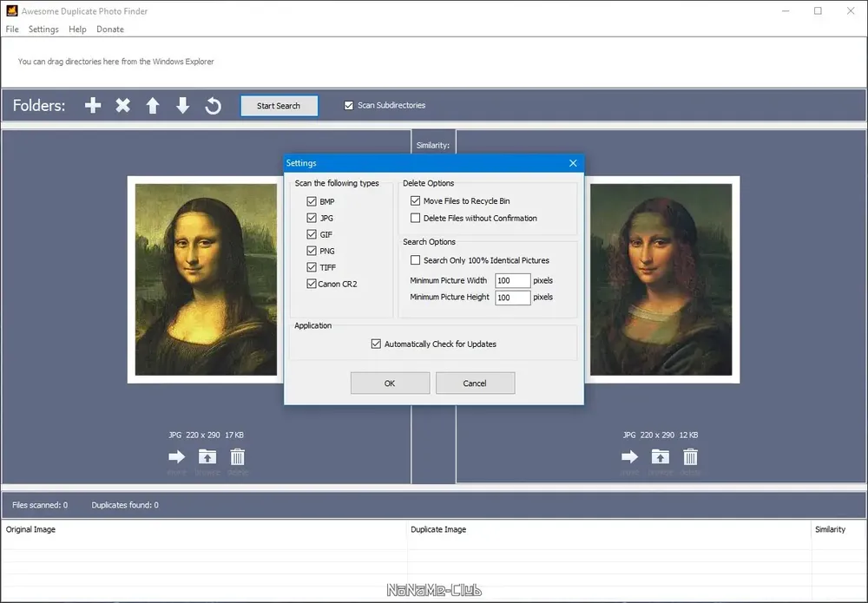Toggle Canon CR2 scan type checkbox
The width and height of the screenshot is (868, 603).
coord(312,284)
